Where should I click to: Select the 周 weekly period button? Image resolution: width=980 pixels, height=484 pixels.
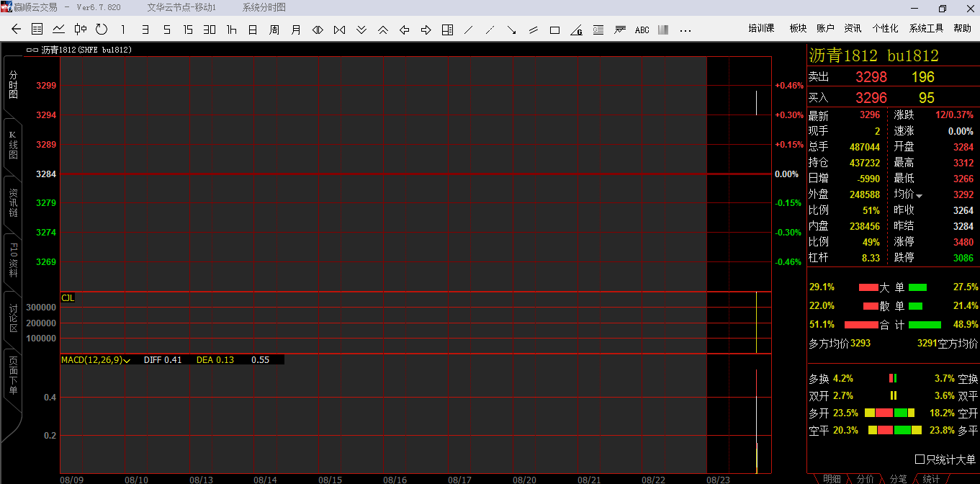(x=274, y=30)
